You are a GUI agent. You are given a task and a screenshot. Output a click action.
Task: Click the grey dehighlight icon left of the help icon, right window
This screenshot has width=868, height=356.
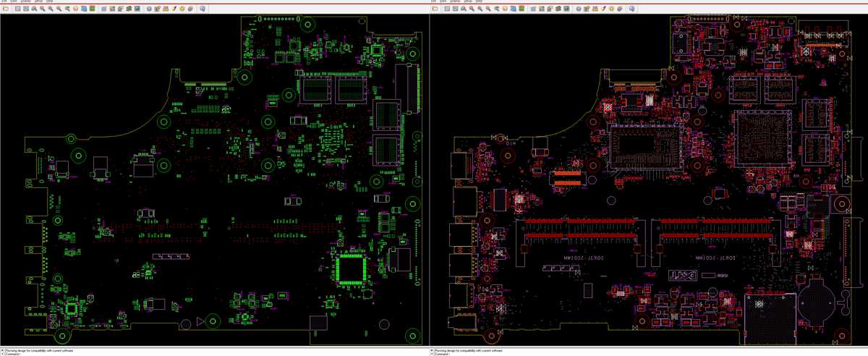(620, 9)
